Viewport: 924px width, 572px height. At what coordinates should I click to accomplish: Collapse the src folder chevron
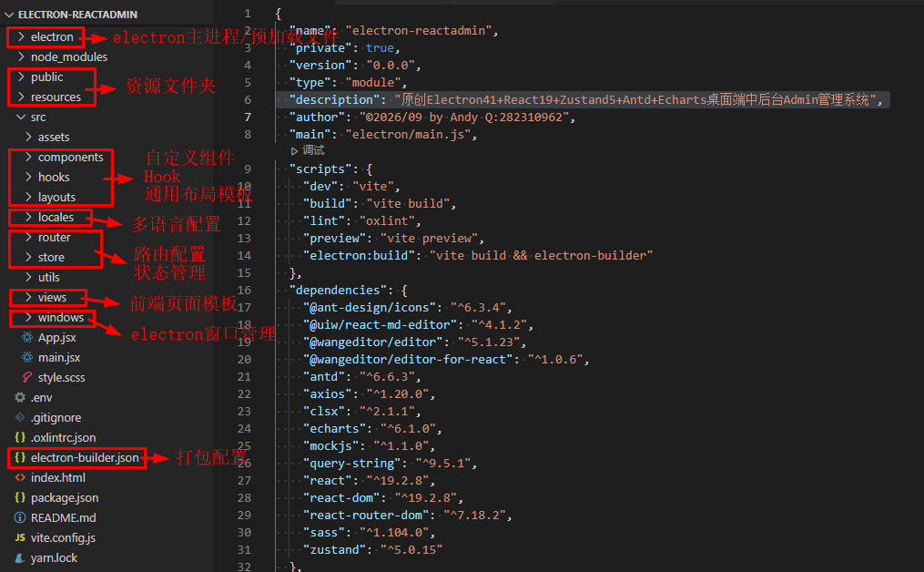pos(21,117)
